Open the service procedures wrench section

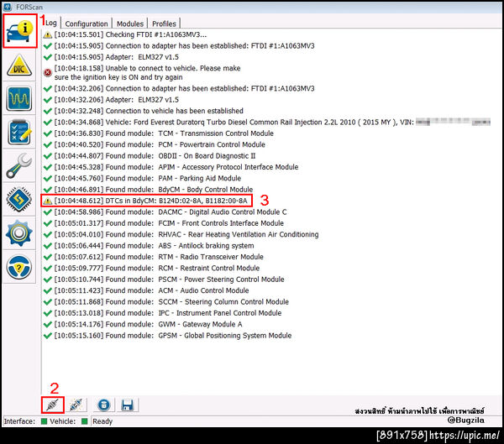(19, 165)
